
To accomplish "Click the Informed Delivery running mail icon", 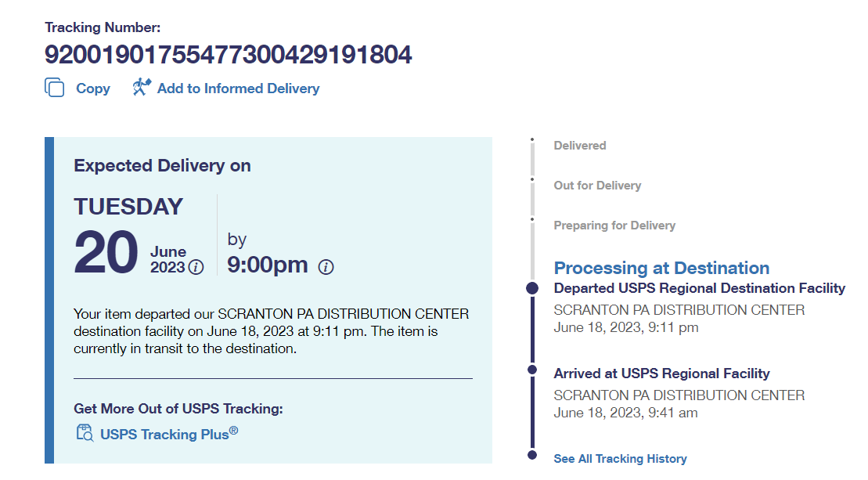I will (141, 87).
